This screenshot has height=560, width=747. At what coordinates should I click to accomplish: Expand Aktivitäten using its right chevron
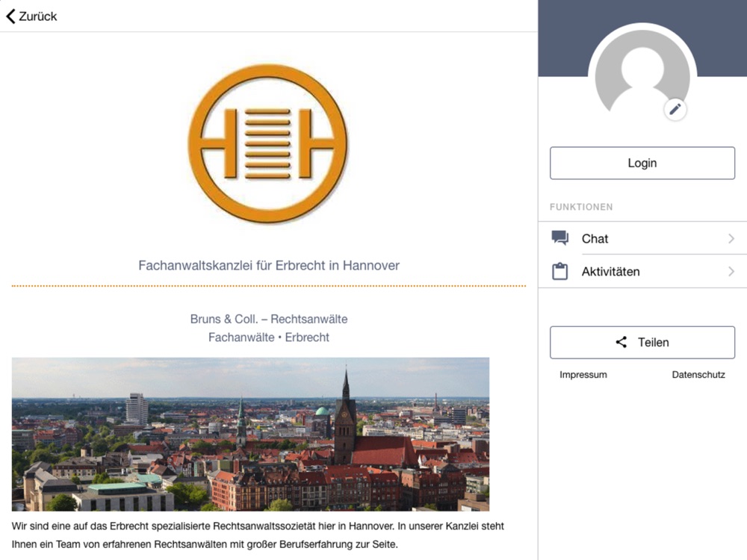[x=731, y=272]
